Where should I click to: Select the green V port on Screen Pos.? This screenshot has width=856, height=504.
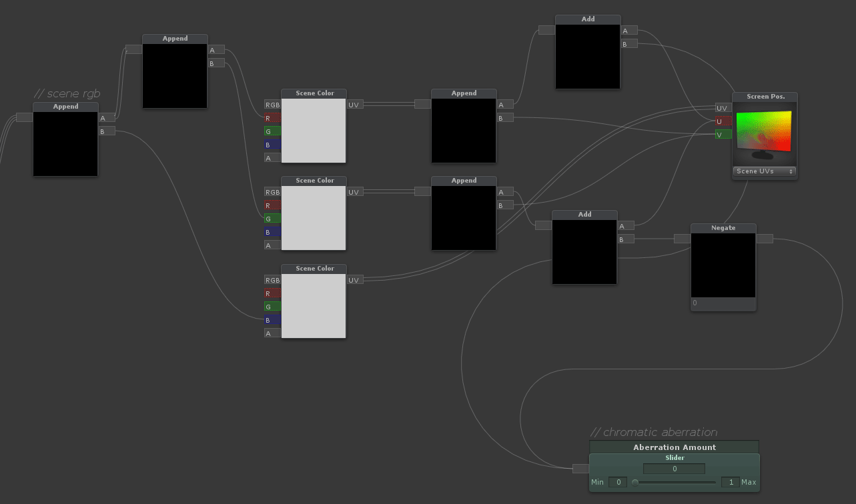(x=723, y=135)
